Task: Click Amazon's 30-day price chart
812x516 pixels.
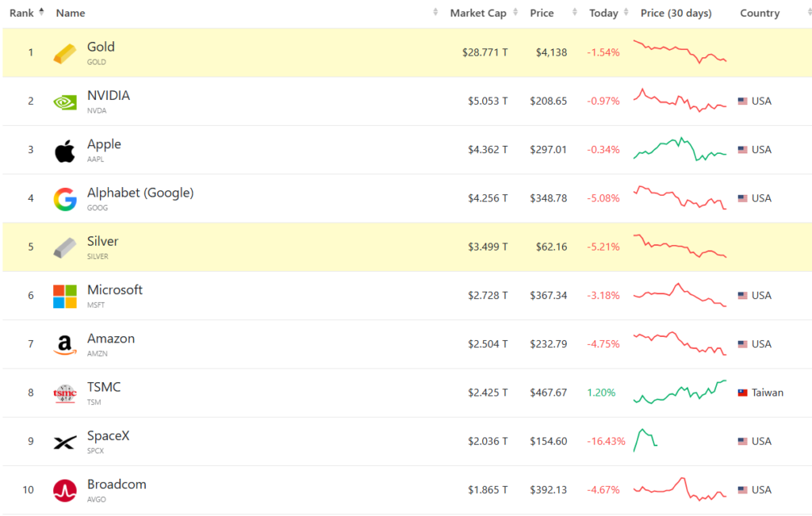Action: [680, 344]
